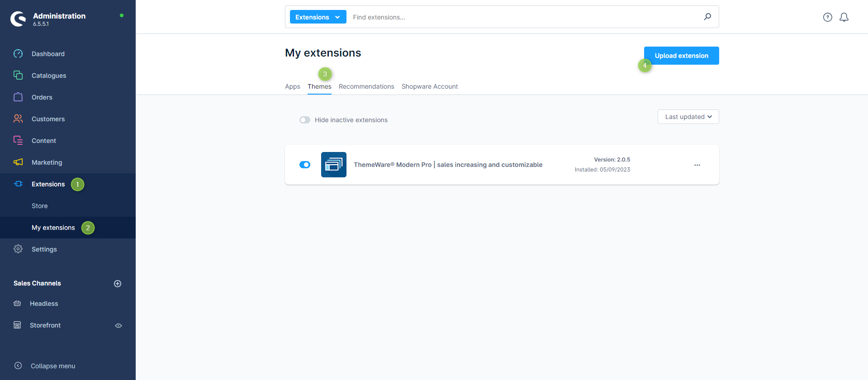The image size is (868, 380).
Task: Click the search magnifier icon
Action: tap(707, 17)
